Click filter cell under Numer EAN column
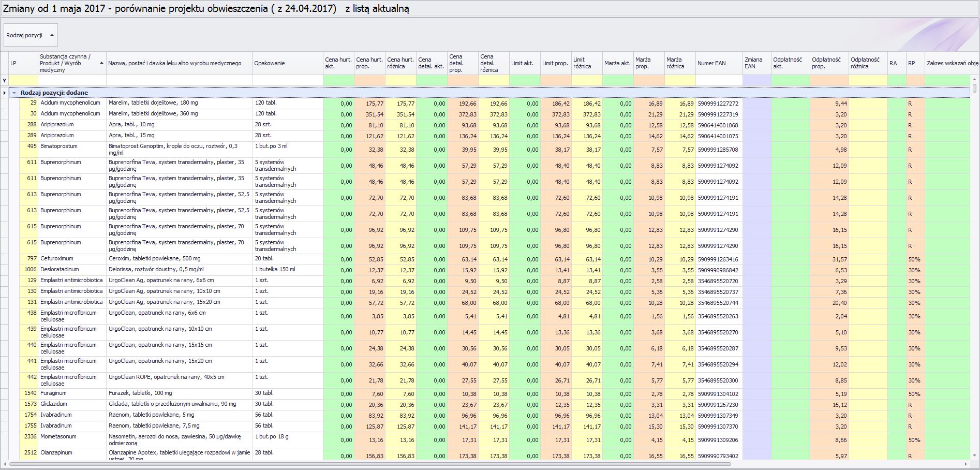The image size is (980, 470). (x=718, y=81)
